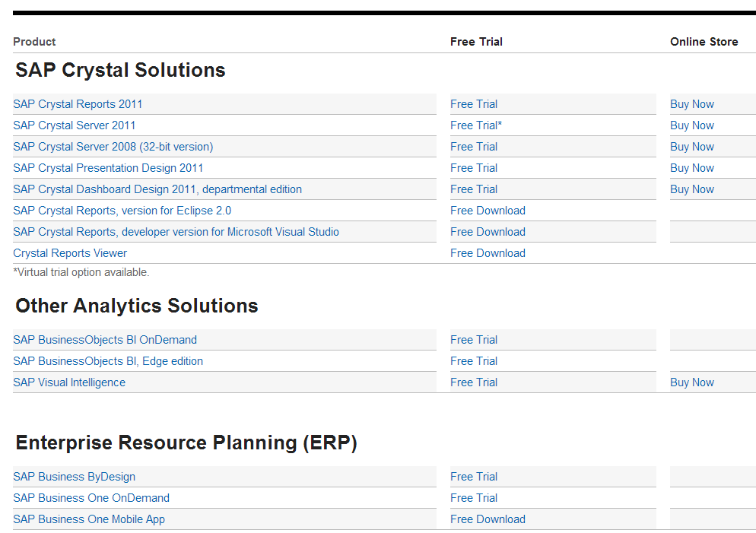
Task: Buy Now SAP Crystal Reports 2011
Action: pyautogui.click(x=691, y=104)
